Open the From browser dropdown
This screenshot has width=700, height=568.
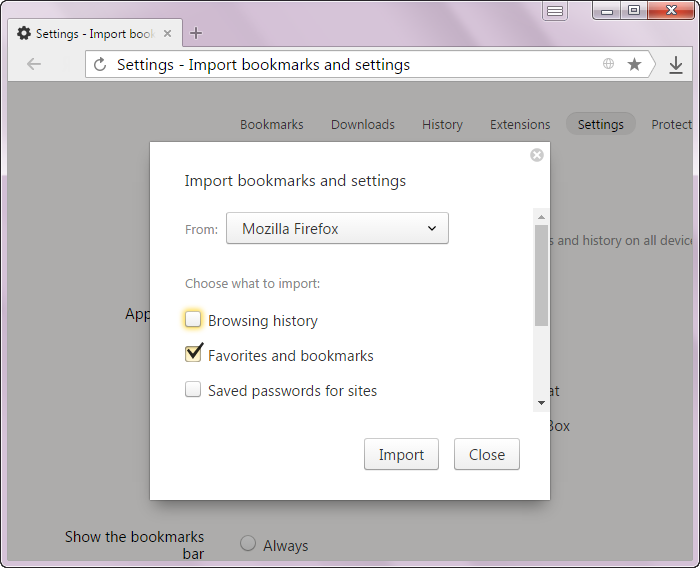337,228
